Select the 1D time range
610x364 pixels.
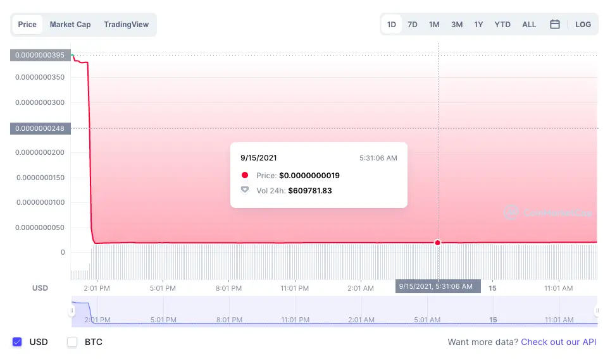coord(391,25)
